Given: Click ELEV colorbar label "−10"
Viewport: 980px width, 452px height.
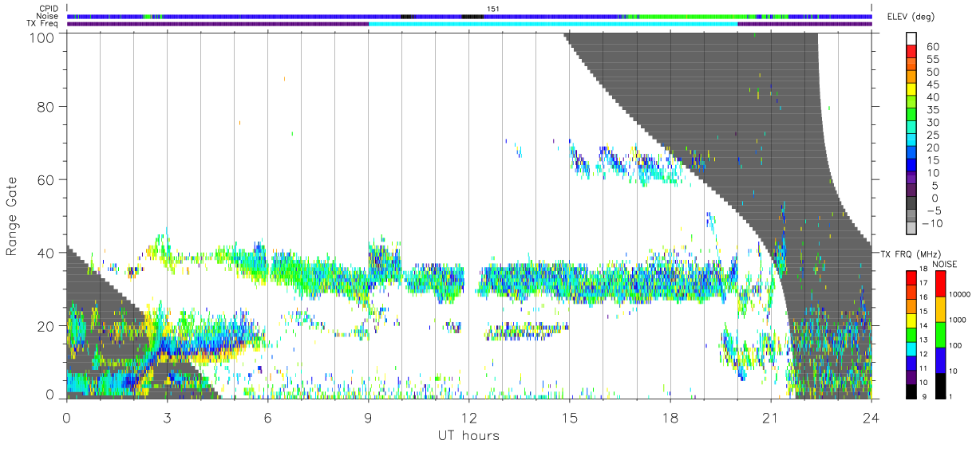Looking at the screenshot, I should (934, 223).
